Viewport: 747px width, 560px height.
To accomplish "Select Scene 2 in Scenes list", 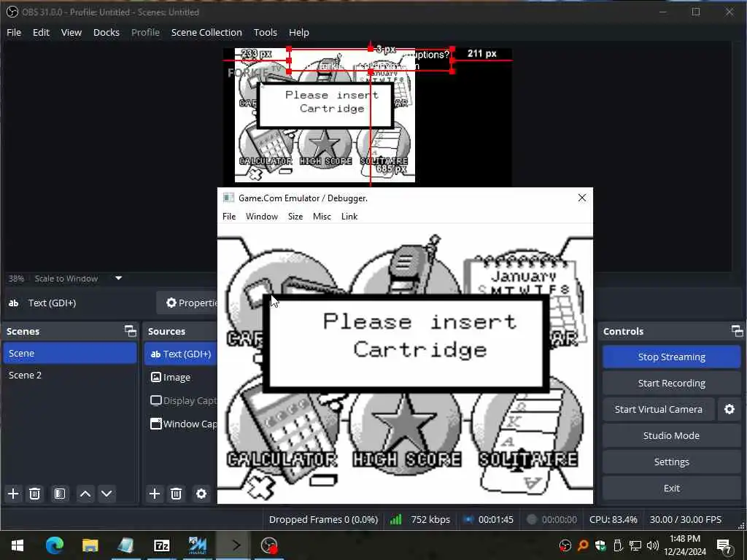I will (69, 375).
